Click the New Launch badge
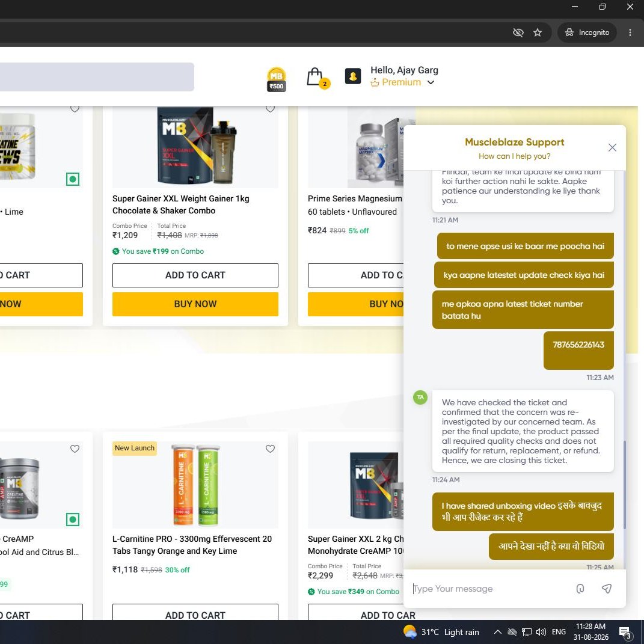 135,448
